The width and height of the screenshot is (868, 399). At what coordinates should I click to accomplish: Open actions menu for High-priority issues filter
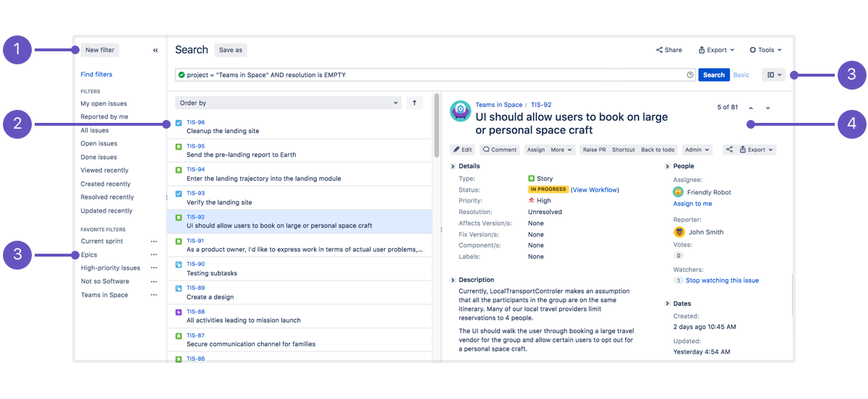click(x=153, y=268)
